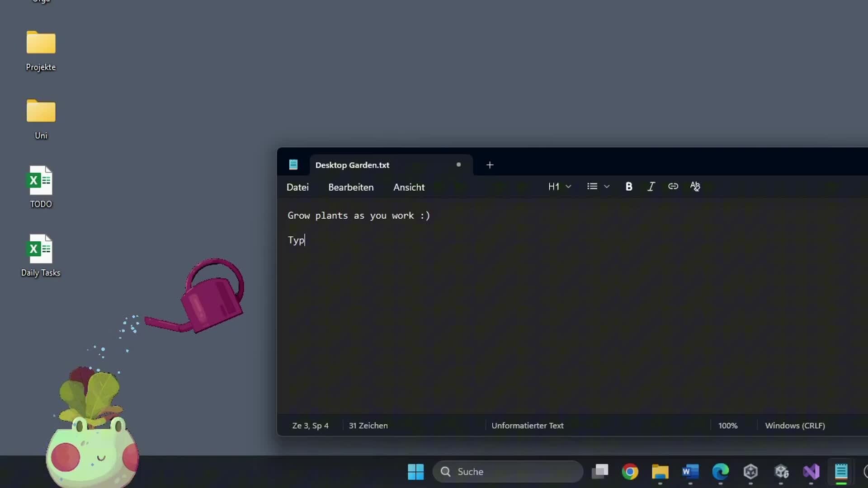Open the Datei menu
Viewport: 868px width, 488px height.
(x=297, y=187)
